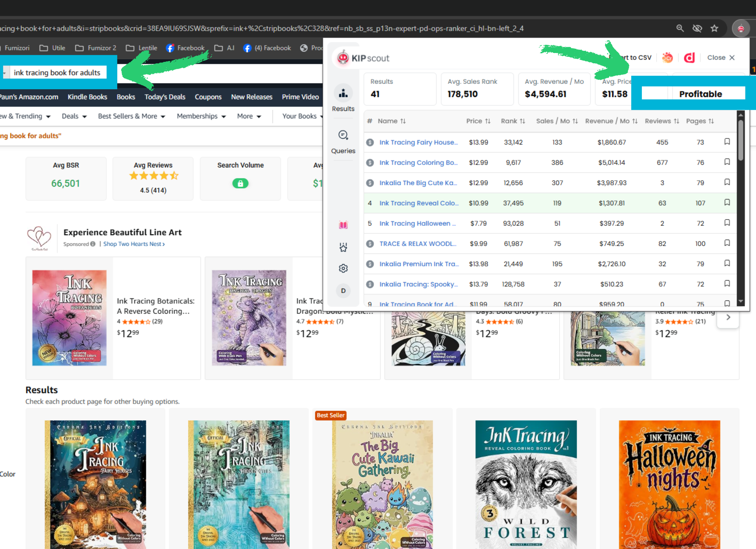Toggle bookmark for Inkalia The Big Cute Ka row
The width and height of the screenshot is (756, 549).
[x=727, y=182]
